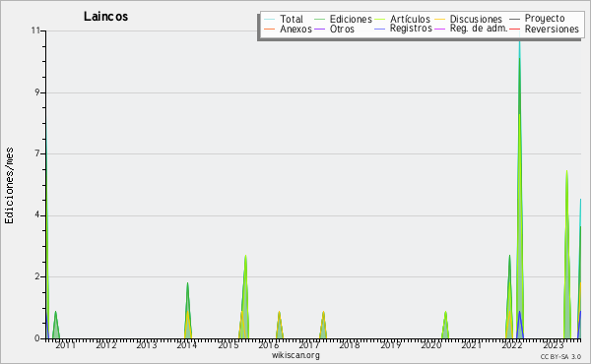Click the Proyecto legend label
Image resolution: width=591 pixels, height=364 pixels.
(x=545, y=19)
